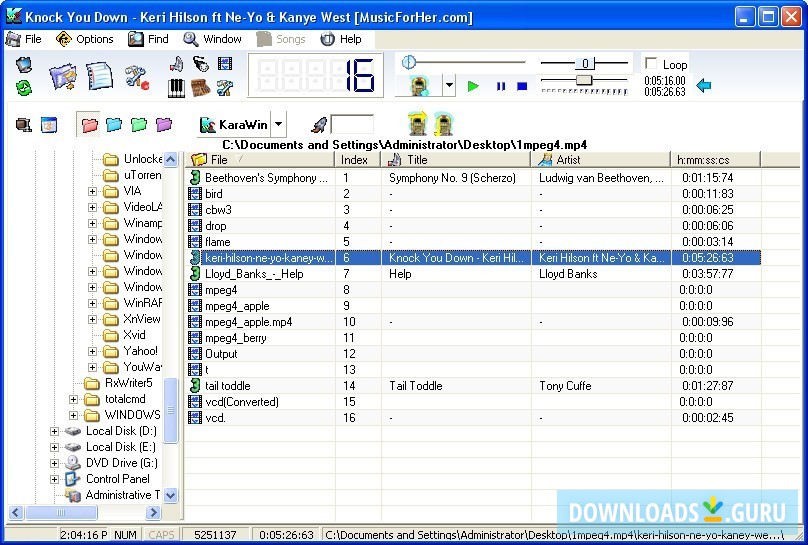This screenshot has height=545, width=808.
Task: Click the KaraWin button
Action: [x=234, y=124]
